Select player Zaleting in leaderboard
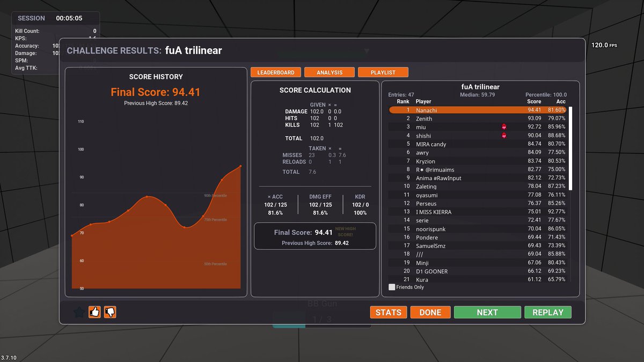 [x=478, y=187]
